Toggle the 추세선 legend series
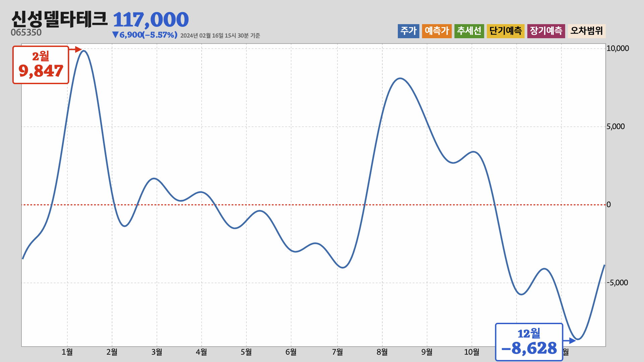The image size is (644, 362). [469, 31]
